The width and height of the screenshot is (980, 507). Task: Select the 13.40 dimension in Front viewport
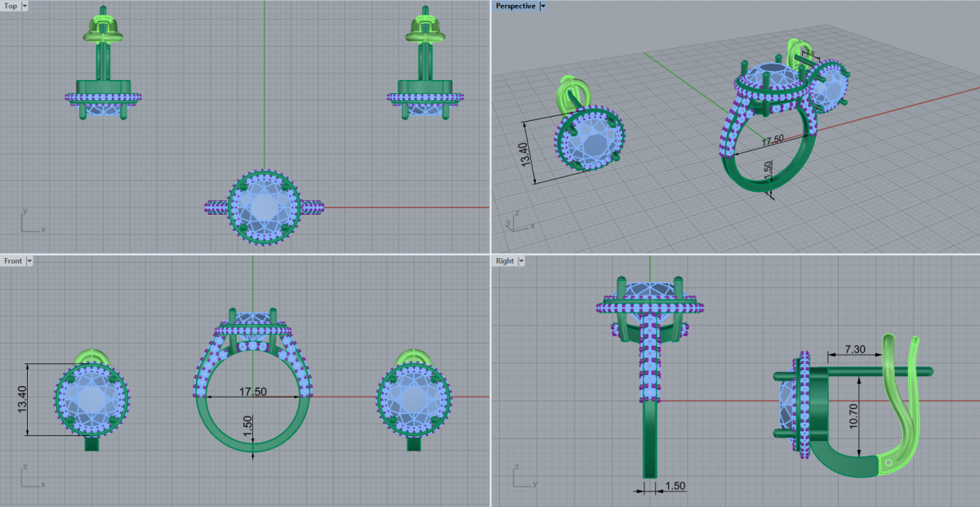point(22,399)
